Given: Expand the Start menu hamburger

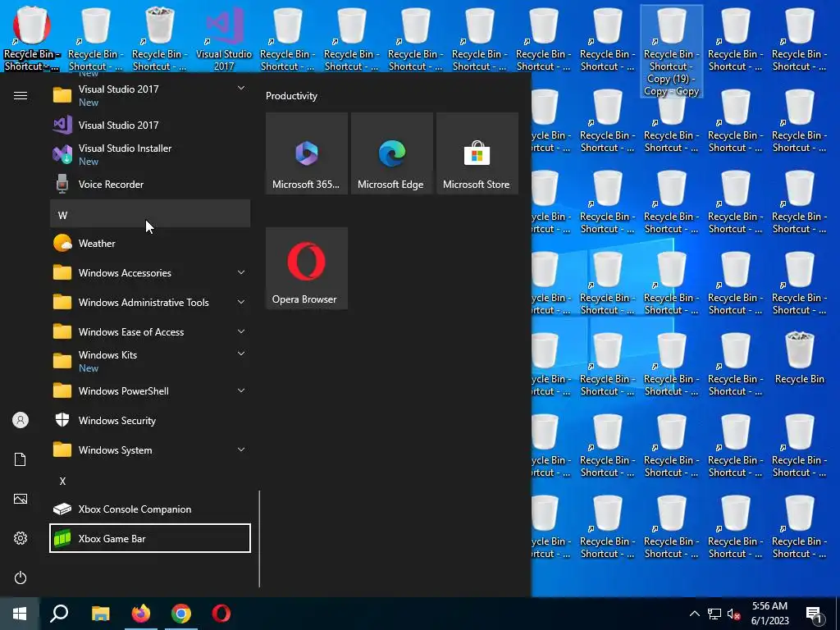Looking at the screenshot, I should [x=21, y=95].
